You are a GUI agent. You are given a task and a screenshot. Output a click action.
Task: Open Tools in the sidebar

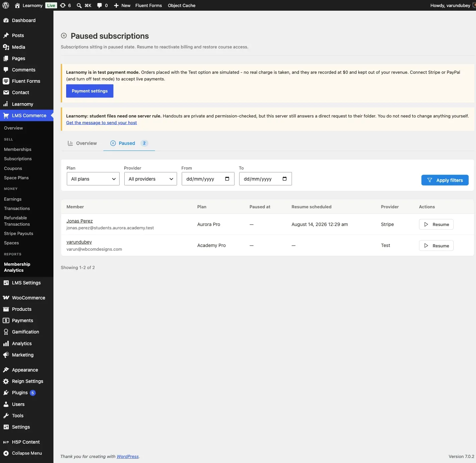27,416
